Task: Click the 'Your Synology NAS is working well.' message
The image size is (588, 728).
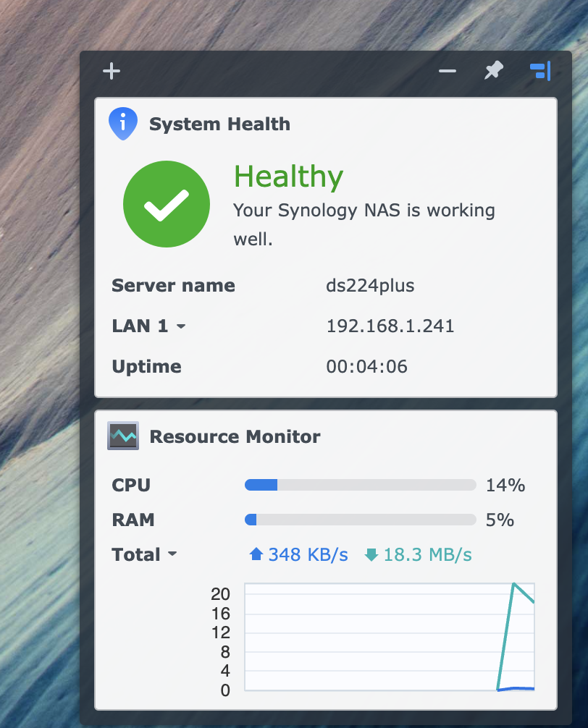Action: [x=364, y=224]
